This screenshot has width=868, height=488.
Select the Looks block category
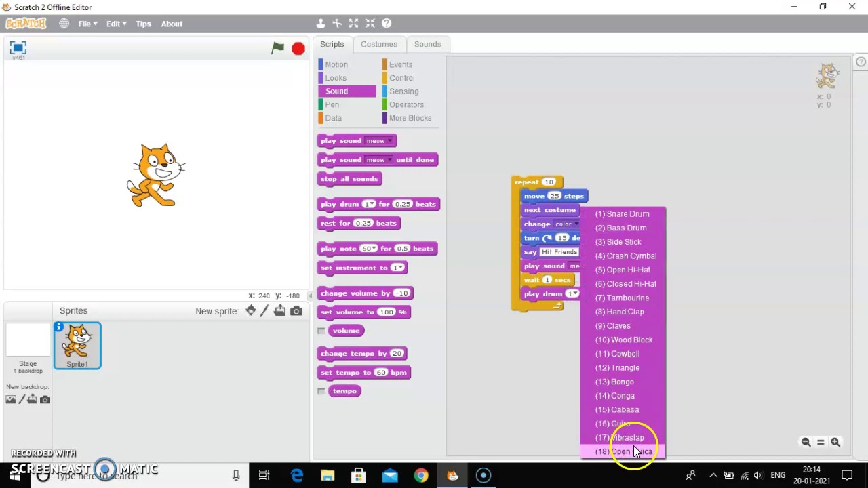335,78
